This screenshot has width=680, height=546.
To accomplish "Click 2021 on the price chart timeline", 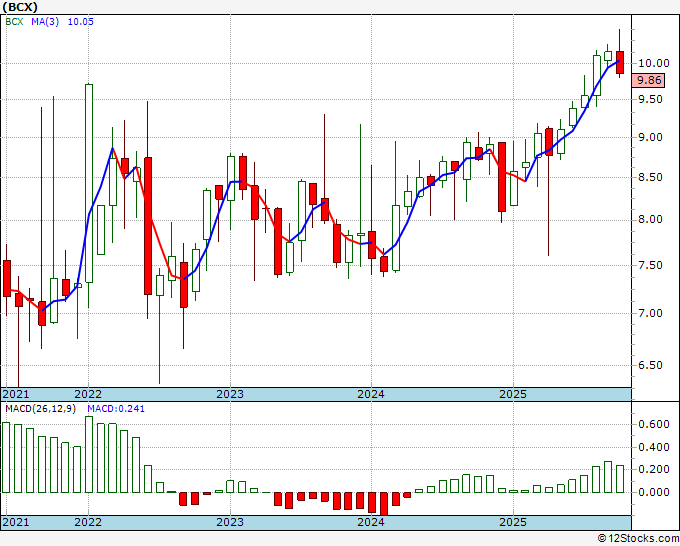I will pyautogui.click(x=16, y=394).
